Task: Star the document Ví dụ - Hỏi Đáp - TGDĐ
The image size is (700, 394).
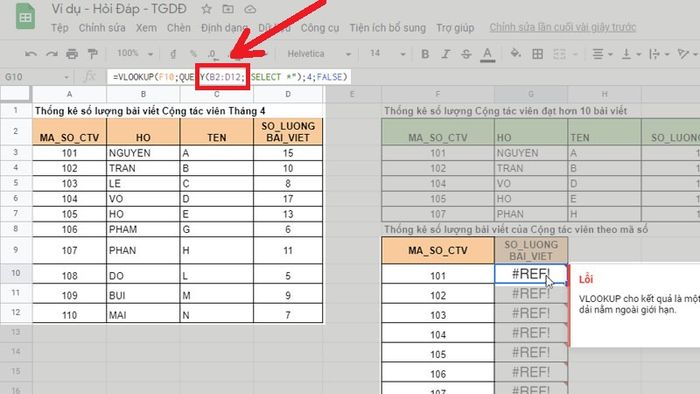Action: pos(206,9)
